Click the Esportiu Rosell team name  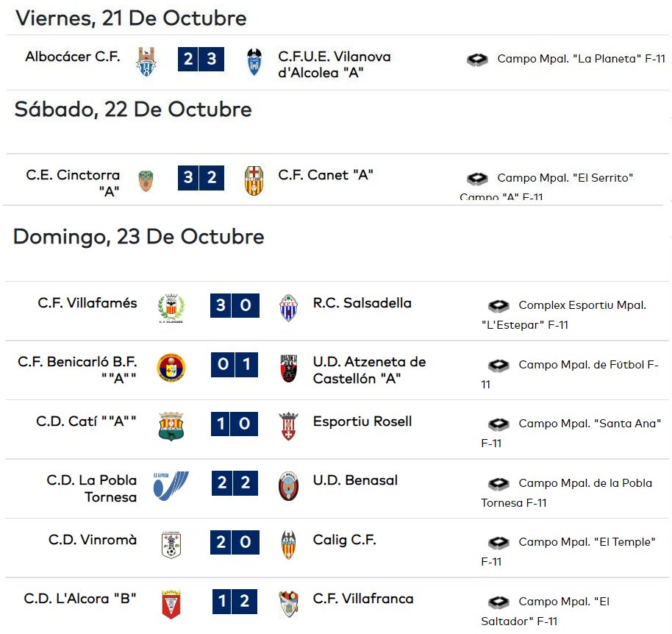(x=362, y=421)
